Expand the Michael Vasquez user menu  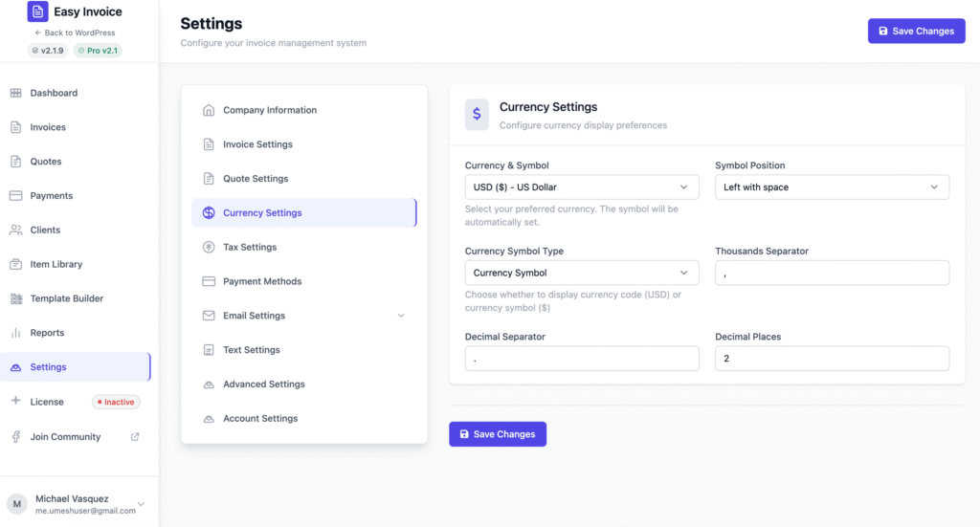[141, 504]
